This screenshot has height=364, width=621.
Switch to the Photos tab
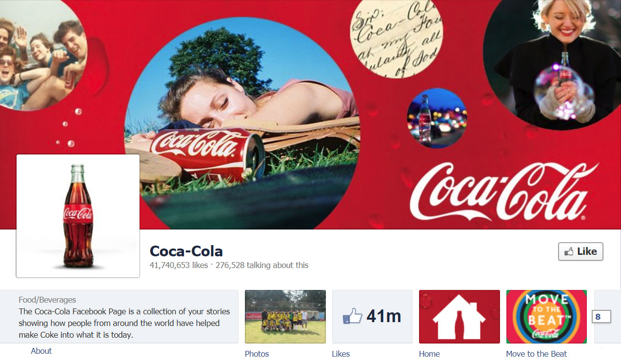click(257, 354)
